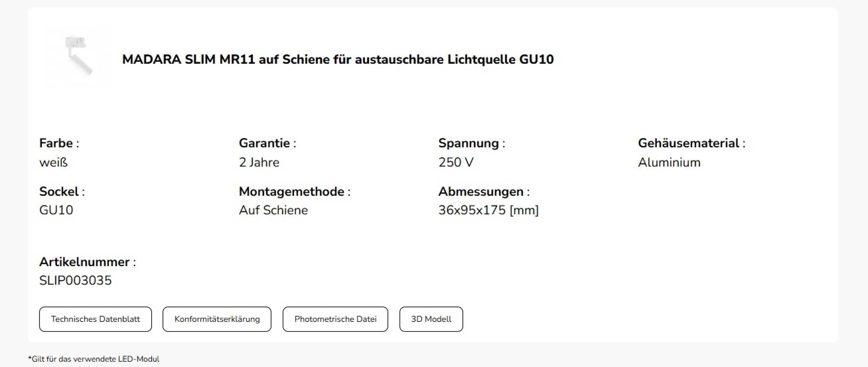Click the 250 V voltage value
Screen dimensions: 868x367
456,162
